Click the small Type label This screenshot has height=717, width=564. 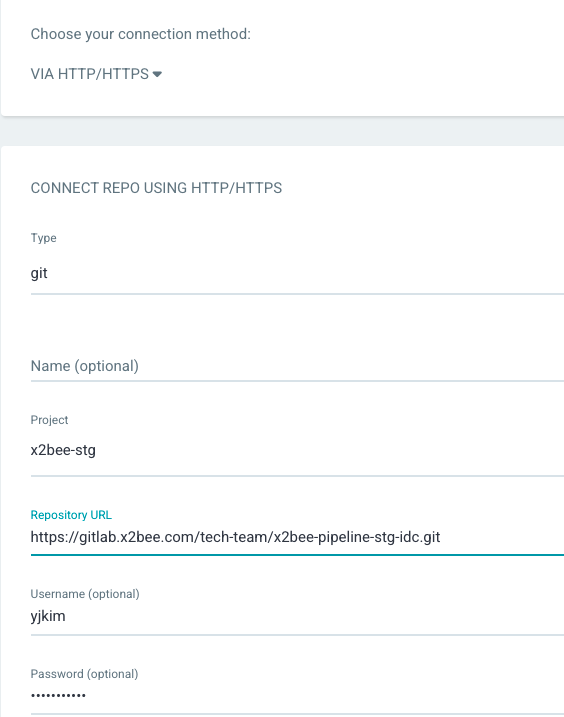coord(43,238)
